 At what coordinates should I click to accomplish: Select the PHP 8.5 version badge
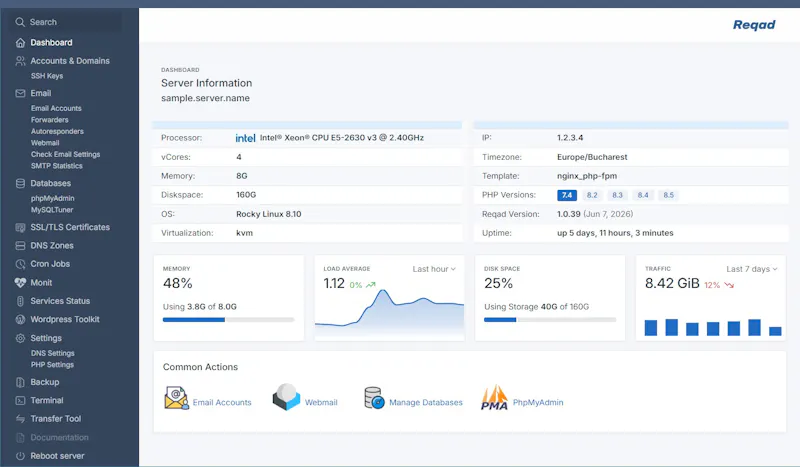[668, 195]
